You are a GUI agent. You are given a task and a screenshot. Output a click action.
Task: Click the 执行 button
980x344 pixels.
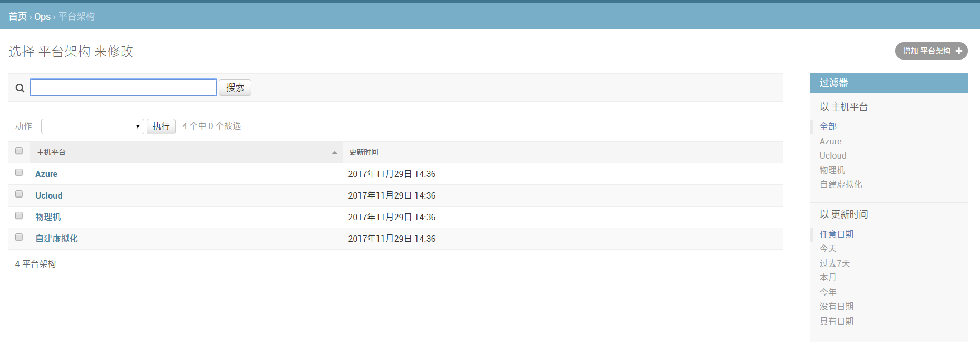point(161,126)
